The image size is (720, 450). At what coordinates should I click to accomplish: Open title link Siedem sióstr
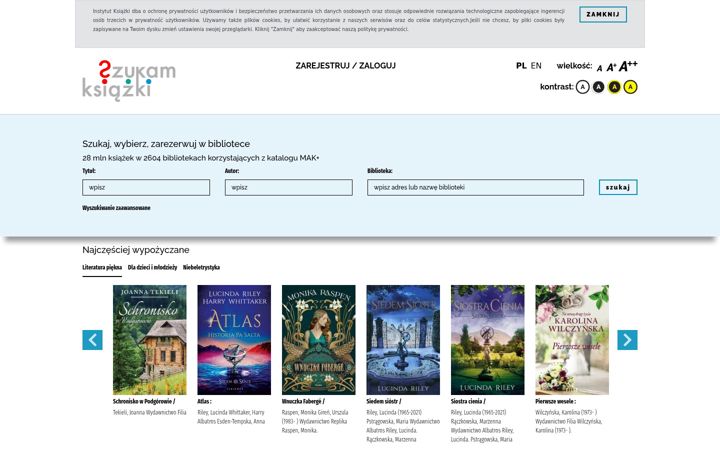384,401
